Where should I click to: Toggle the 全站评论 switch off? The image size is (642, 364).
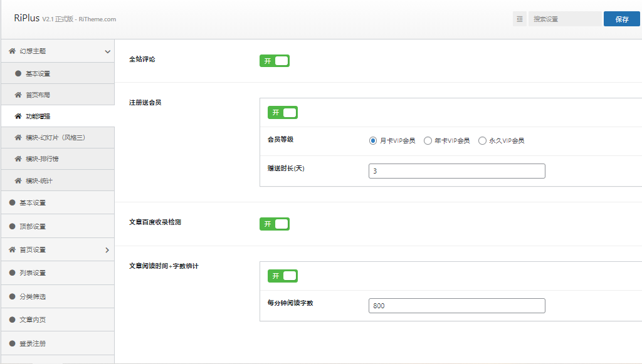(275, 61)
